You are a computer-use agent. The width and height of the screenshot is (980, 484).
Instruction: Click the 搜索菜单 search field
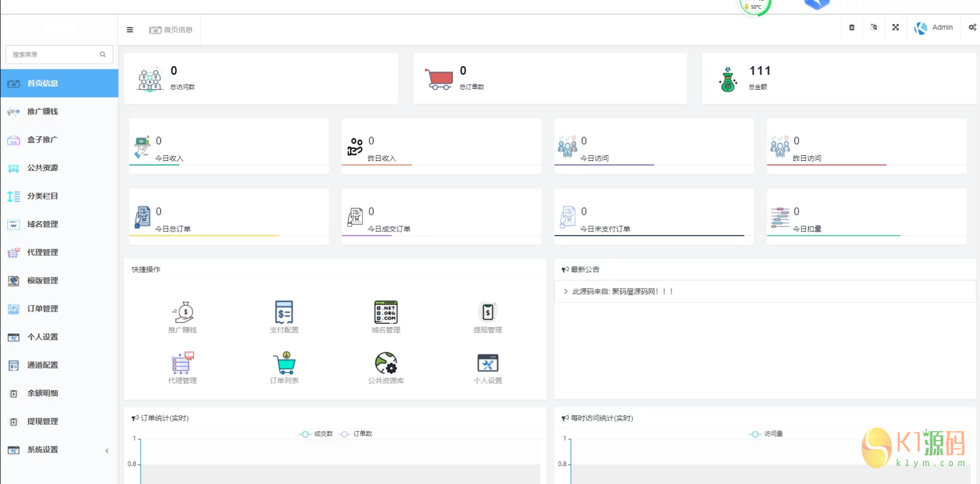tap(54, 55)
